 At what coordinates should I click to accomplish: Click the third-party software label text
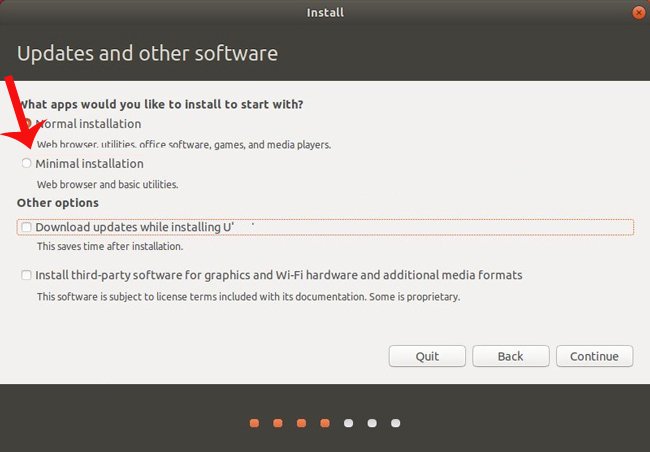(279, 275)
